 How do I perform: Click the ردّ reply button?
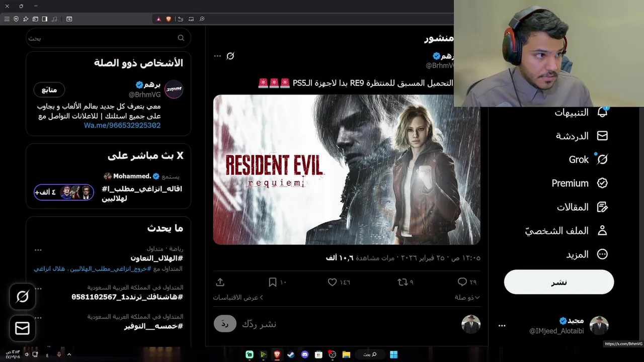tap(225, 324)
